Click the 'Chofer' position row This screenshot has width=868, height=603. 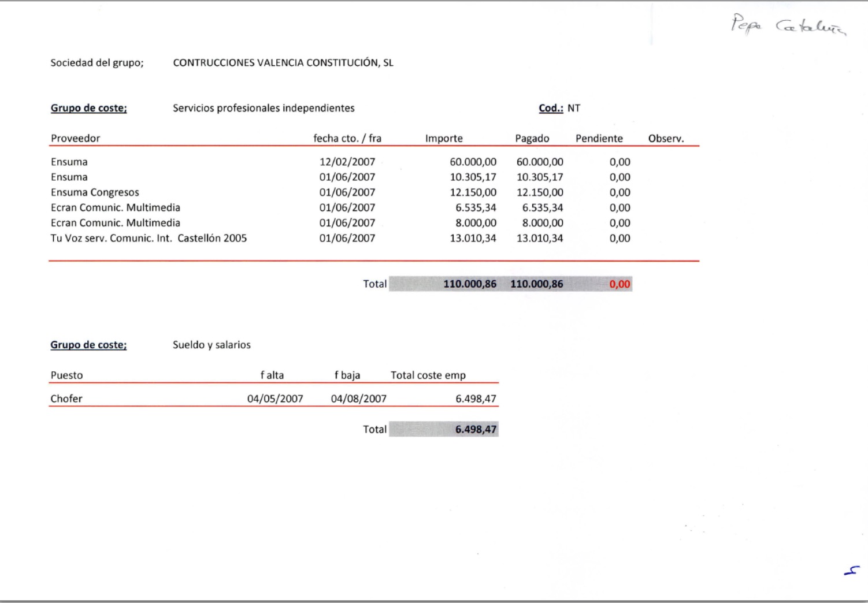coord(66,399)
